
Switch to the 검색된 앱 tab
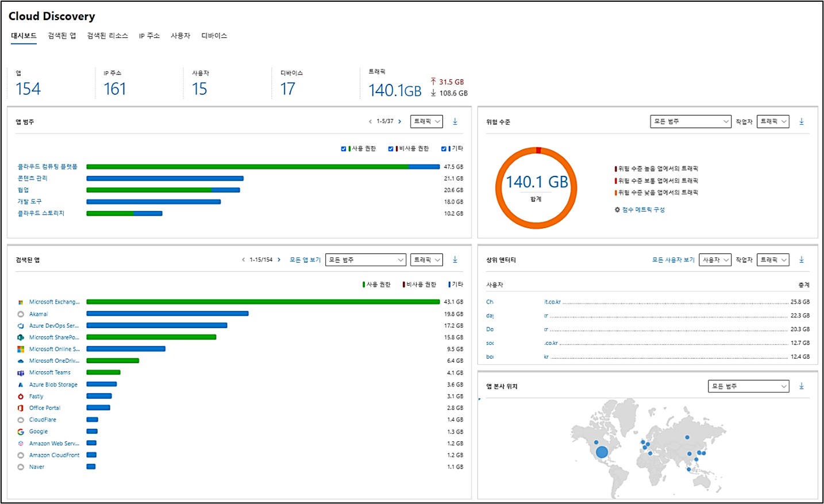pyautogui.click(x=61, y=36)
